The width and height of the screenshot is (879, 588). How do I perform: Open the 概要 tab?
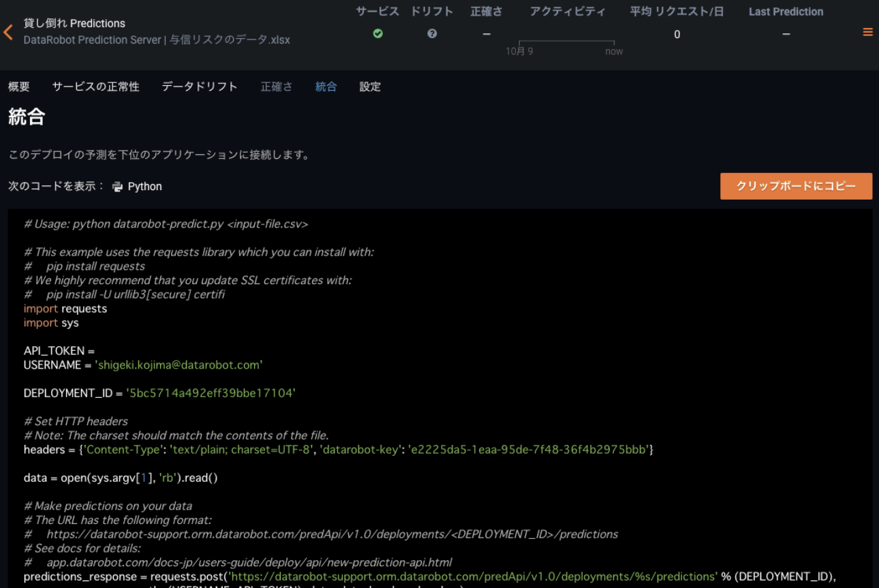coord(19,87)
